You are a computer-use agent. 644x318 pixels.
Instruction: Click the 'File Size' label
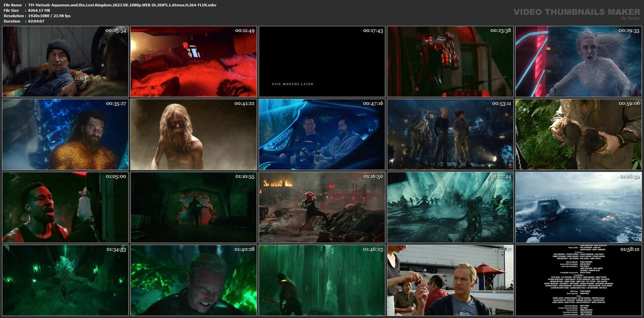(x=12, y=10)
